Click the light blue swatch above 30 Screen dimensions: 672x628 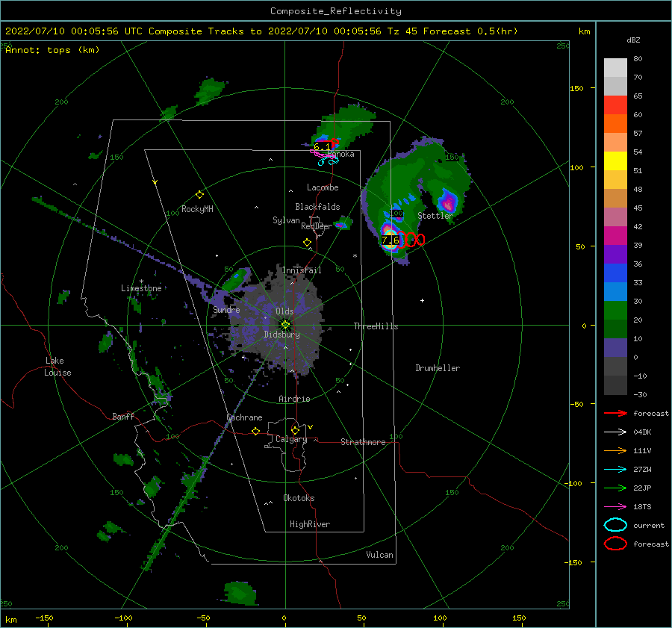pyautogui.click(x=615, y=291)
